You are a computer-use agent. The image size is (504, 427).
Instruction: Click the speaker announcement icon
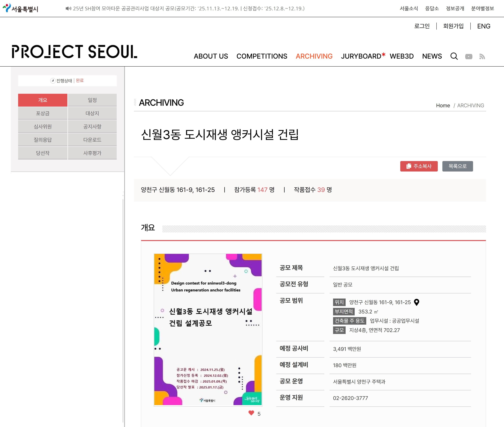click(68, 9)
